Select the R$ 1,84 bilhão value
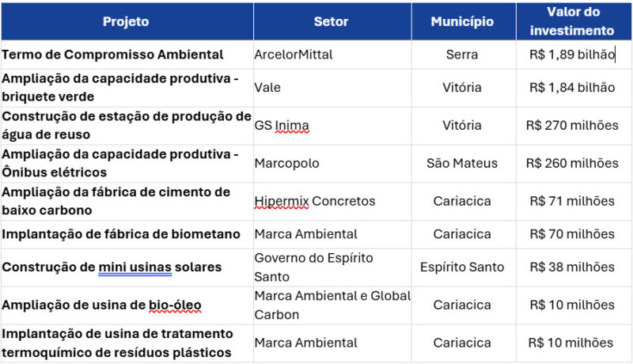The height and width of the screenshot is (364, 633). [571, 87]
